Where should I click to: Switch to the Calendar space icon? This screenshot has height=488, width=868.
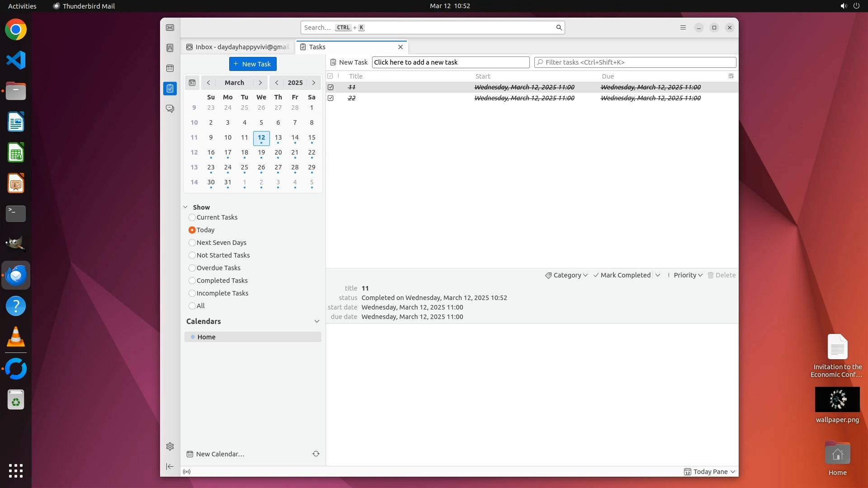coord(170,68)
